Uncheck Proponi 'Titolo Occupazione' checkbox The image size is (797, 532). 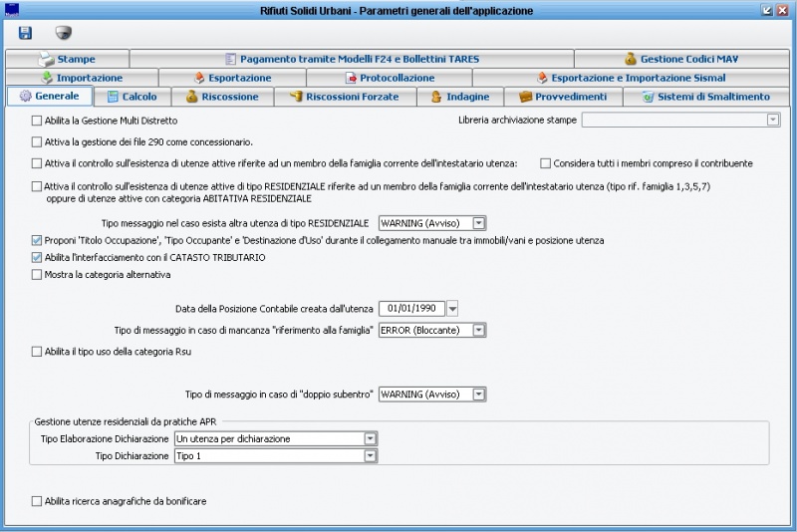(x=37, y=240)
